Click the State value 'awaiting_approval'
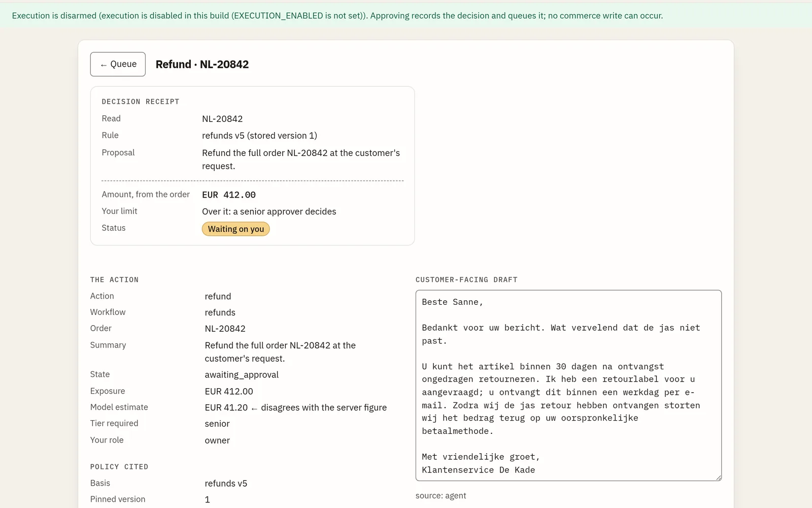Viewport: 812px width, 508px height. (x=242, y=375)
